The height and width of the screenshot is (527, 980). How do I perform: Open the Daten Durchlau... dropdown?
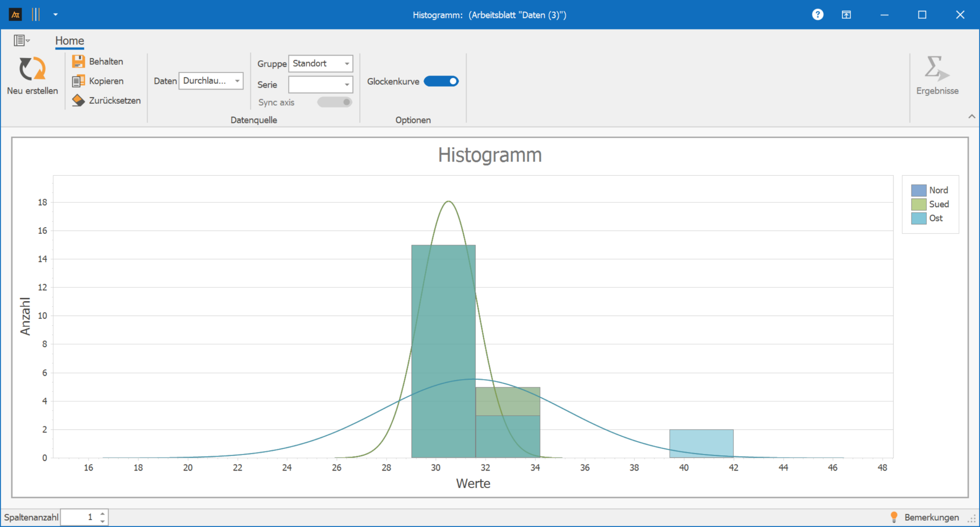(x=237, y=81)
